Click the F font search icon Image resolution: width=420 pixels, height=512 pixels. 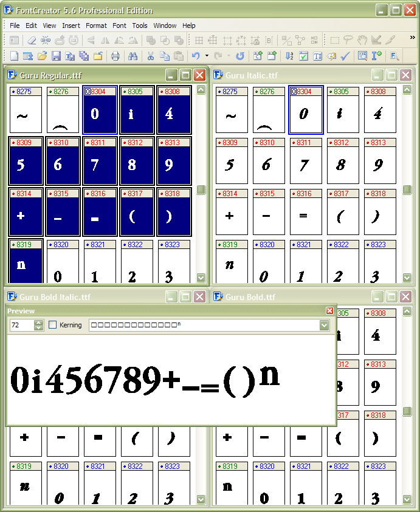(394, 56)
